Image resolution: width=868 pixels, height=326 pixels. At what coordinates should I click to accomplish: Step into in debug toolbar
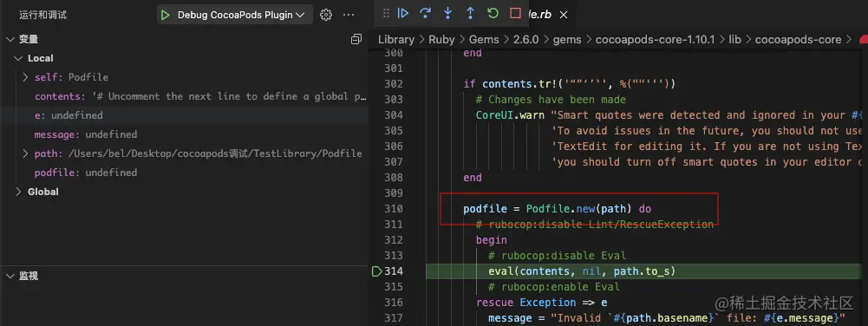click(x=447, y=13)
